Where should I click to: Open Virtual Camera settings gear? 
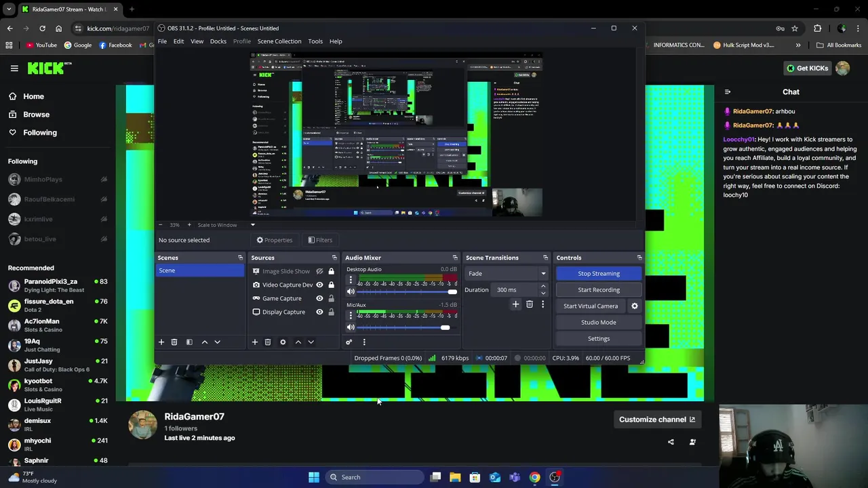point(635,306)
